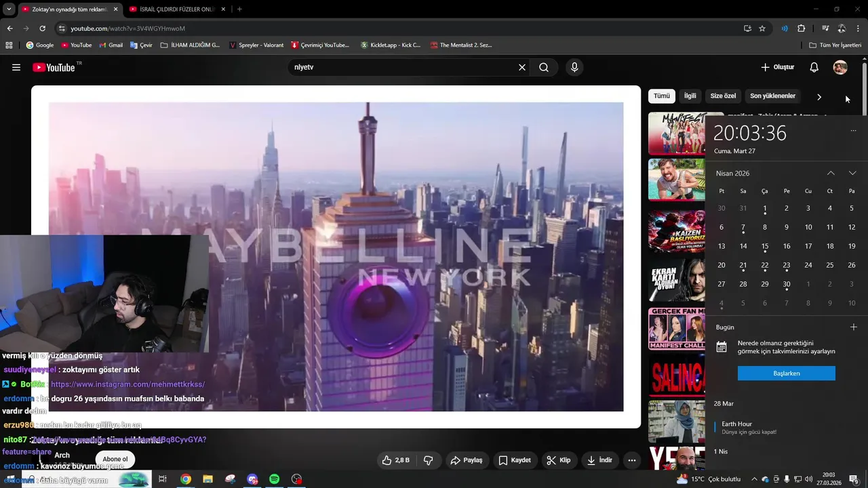Image resolution: width=868 pixels, height=488 pixels.
Task: Open the Chrome three-dot menu
Action: (x=859, y=28)
